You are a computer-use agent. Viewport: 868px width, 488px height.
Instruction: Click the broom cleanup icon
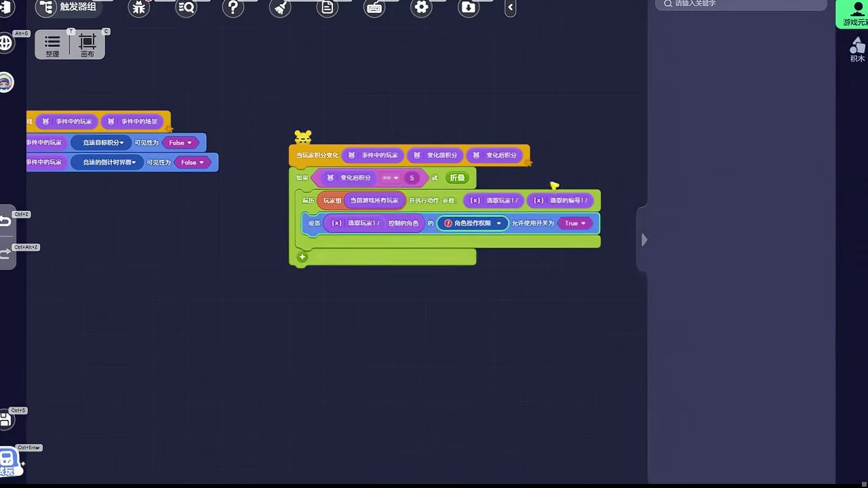pos(280,7)
